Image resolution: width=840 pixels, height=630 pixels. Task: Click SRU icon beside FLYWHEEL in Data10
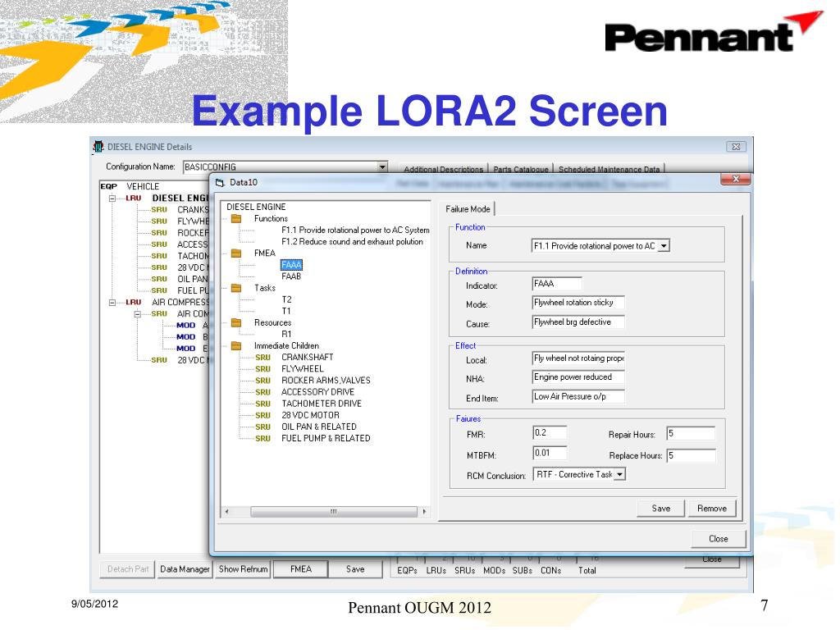coord(262,369)
